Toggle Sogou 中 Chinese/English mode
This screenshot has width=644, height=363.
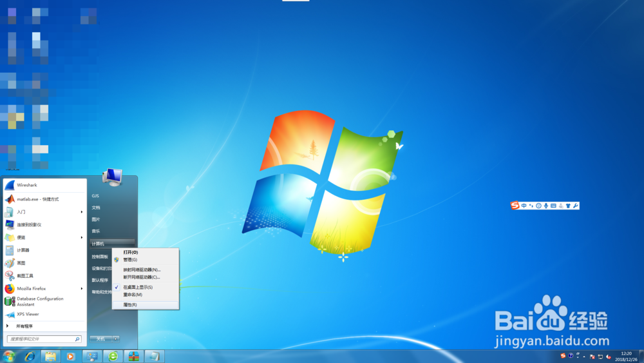pyautogui.click(x=524, y=206)
